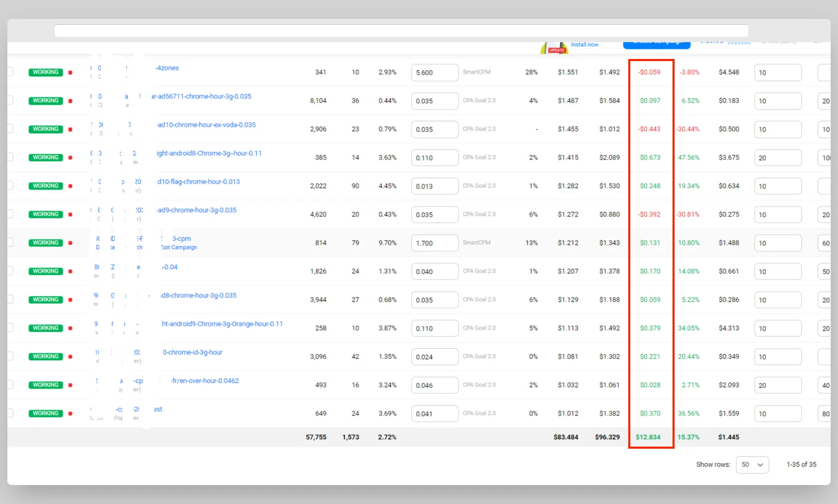Click the 1-35 of 35 pagination text
The height and width of the screenshot is (504, 838).
(802, 465)
